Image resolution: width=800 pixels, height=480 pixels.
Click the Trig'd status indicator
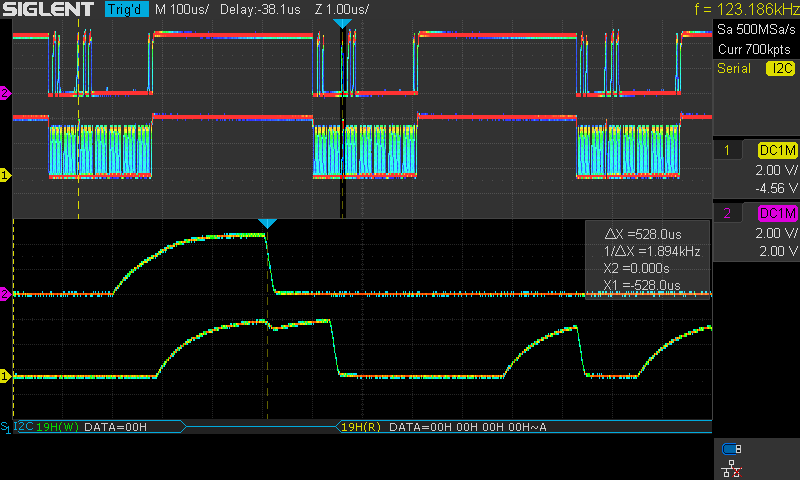pos(127,9)
